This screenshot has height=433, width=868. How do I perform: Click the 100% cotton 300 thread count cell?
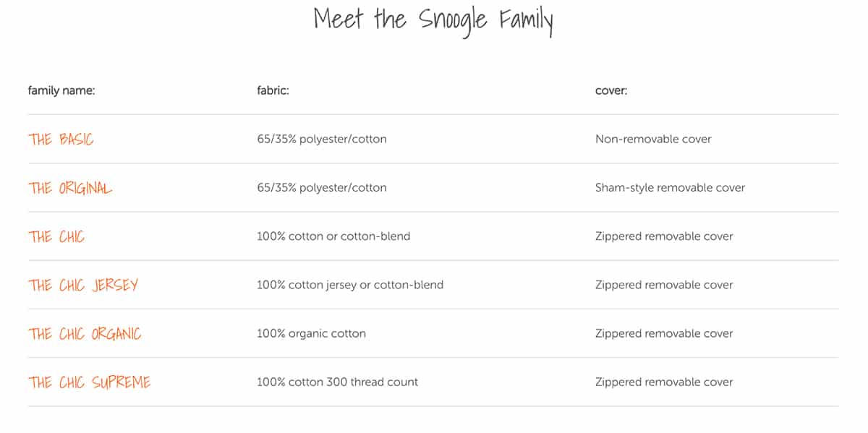337,382
